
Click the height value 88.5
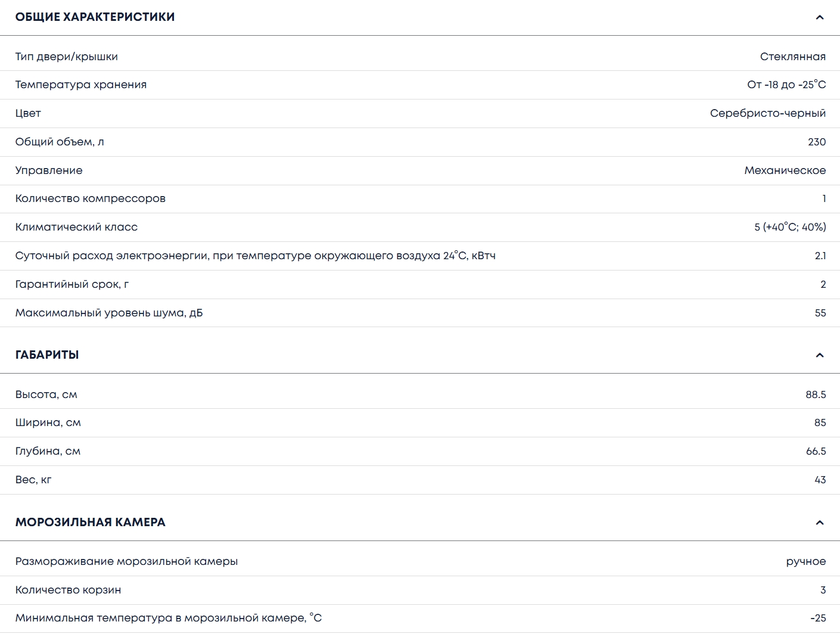tap(815, 394)
